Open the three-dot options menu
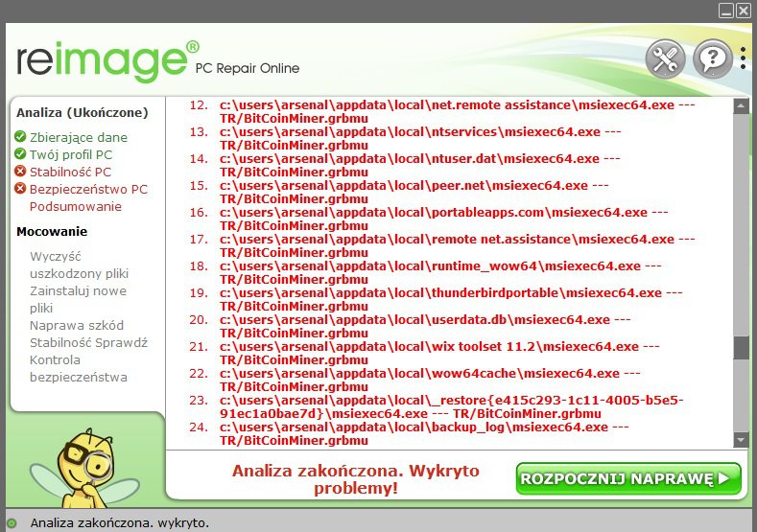The image size is (757, 532). pyautogui.click(x=743, y=58)
